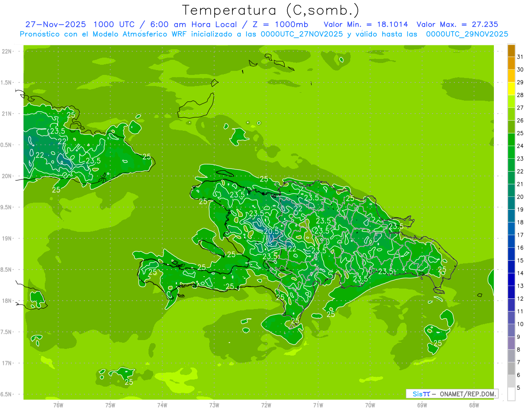Click the 0000UTC_29NOV2025 valid-until timestamp
The height and width of the screenshot is (411, 532).
pyautogui.click(x=467, y=34)
